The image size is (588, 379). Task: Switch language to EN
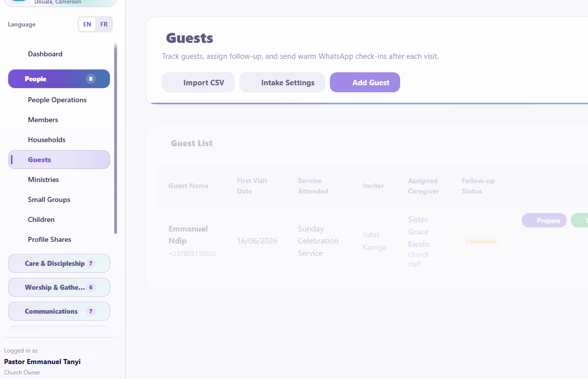pos(87,24)
